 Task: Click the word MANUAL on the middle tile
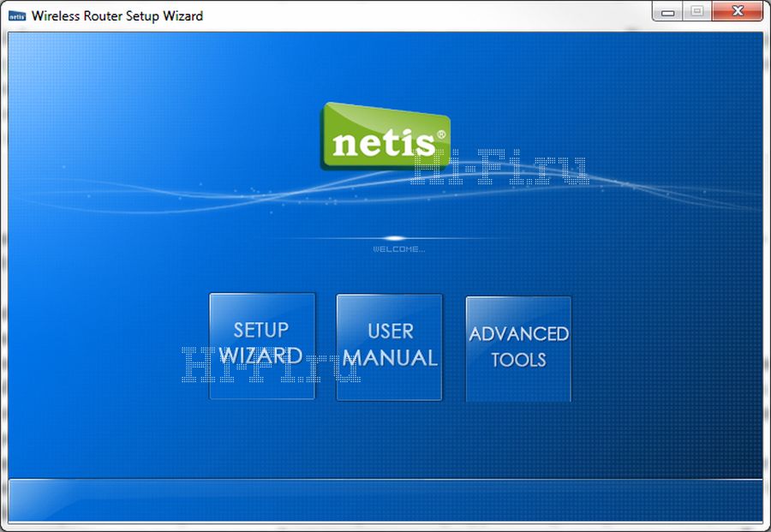point(390,357)
